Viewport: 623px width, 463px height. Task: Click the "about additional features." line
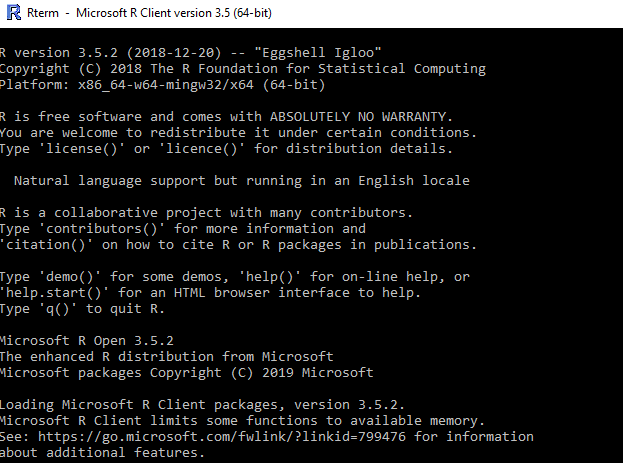pos(103,453)
